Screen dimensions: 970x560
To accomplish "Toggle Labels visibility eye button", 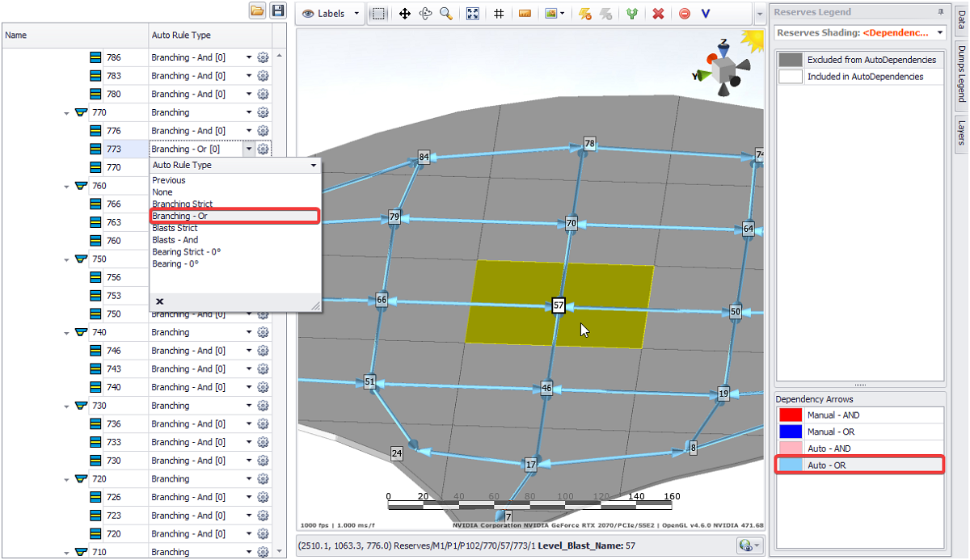I will point(308,14).
